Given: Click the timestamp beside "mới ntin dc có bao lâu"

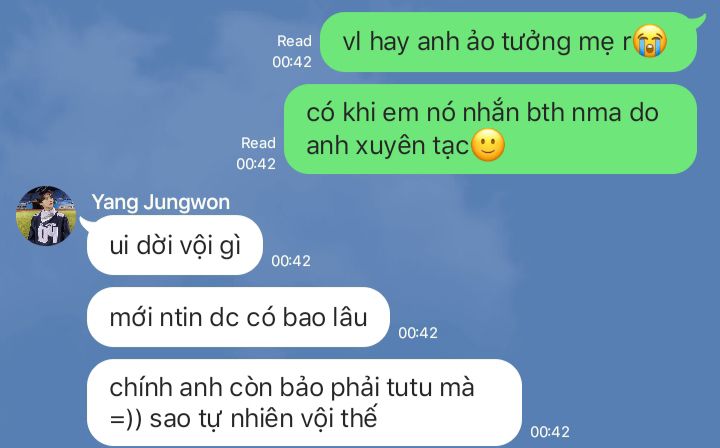Looking at the screenshot, I should tap(418, 333).
